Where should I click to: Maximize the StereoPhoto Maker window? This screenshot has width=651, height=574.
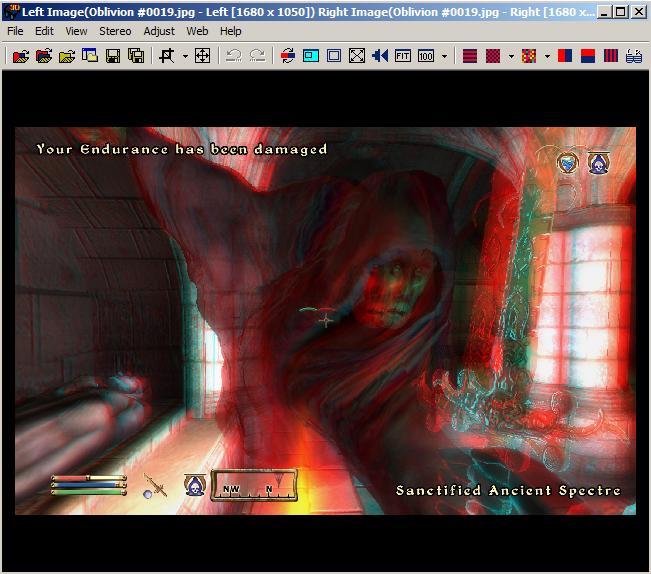coord(621,12)
